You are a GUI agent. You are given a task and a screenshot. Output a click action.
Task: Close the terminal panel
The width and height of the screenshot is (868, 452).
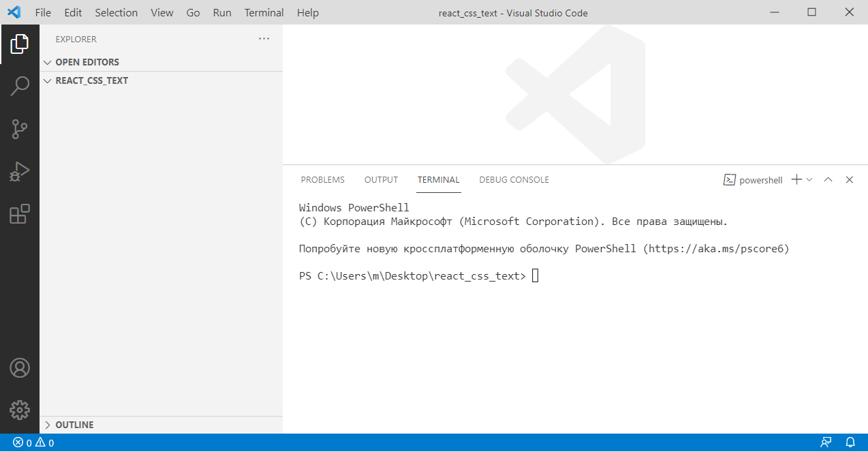[x=850, y=180]
